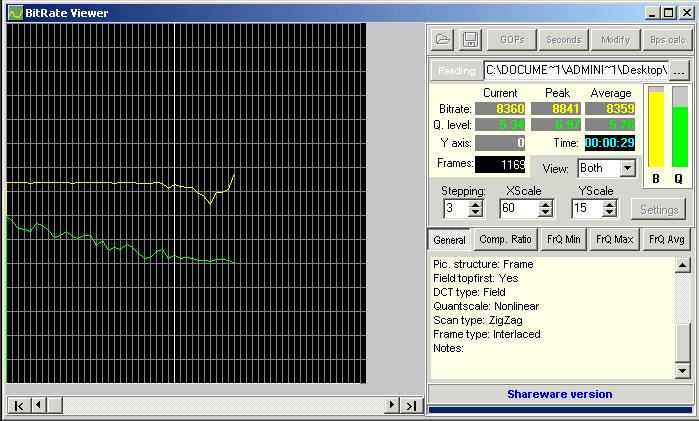Viewport: 699px width, 421px height.
Task: Click the white cursor line in graph
Action: pos(174,203)
